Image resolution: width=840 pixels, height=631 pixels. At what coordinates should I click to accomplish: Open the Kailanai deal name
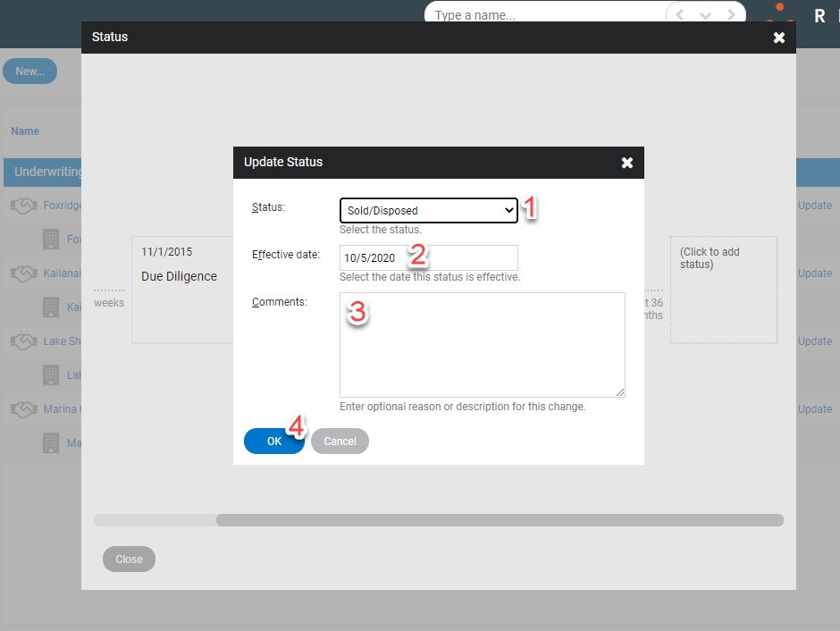coord(63,273)
